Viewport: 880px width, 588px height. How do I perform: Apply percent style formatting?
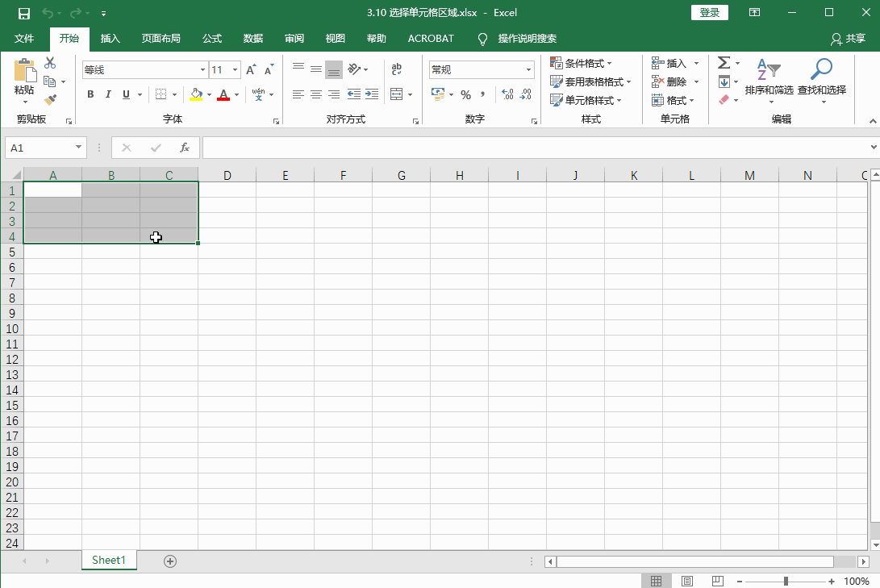click(x=465, y=94)
